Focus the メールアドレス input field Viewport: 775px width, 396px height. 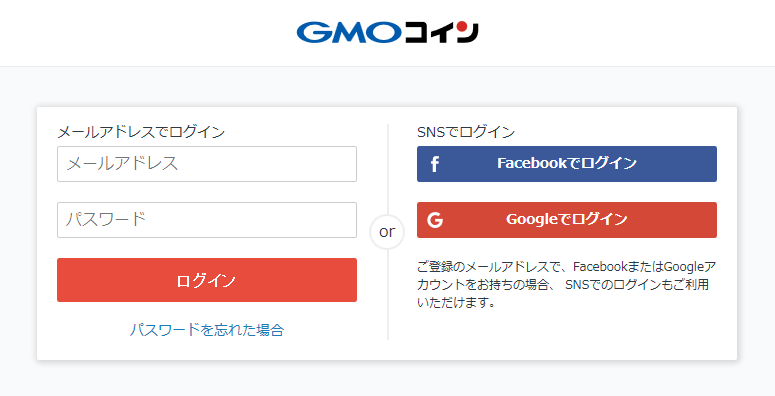pos(207,164)
